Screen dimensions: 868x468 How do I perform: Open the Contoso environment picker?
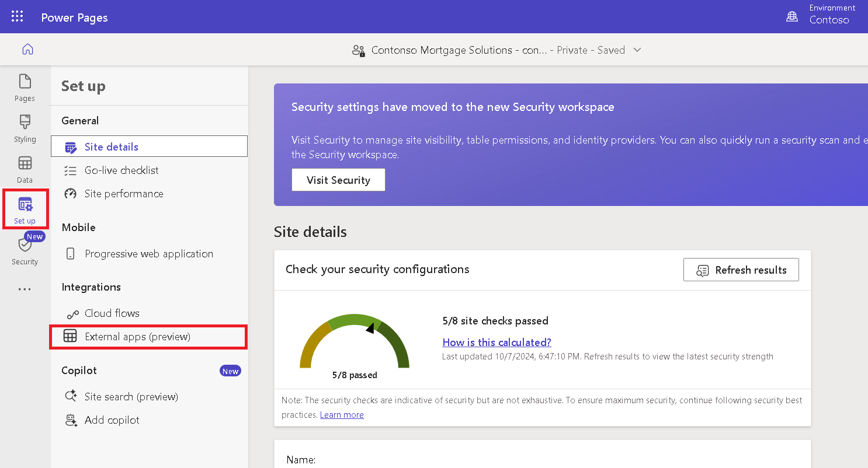pos(829,20)
